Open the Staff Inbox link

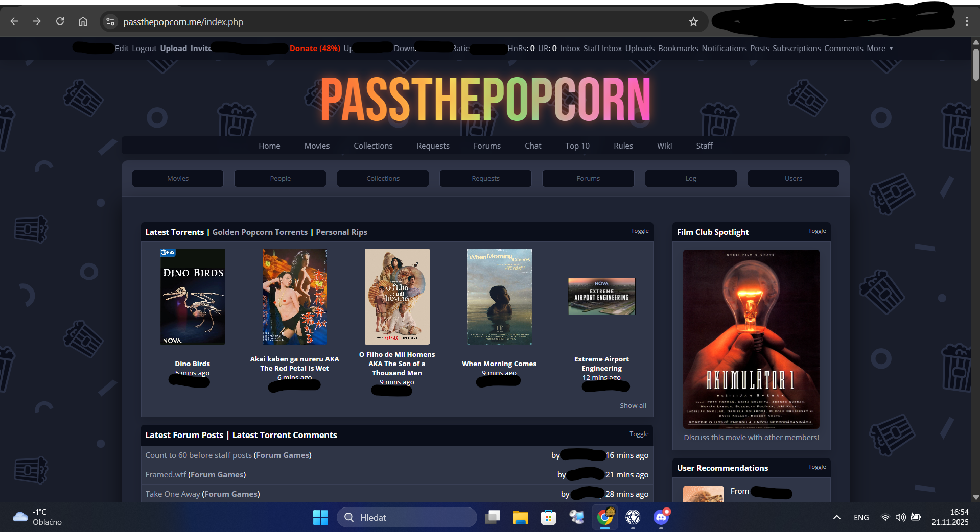click(602, 49)
